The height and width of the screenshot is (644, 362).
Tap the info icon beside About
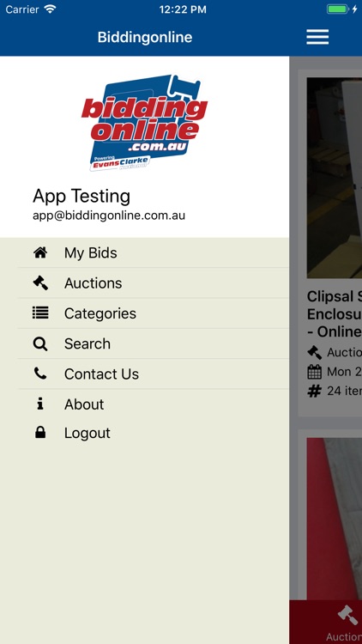tap(40, 404)
